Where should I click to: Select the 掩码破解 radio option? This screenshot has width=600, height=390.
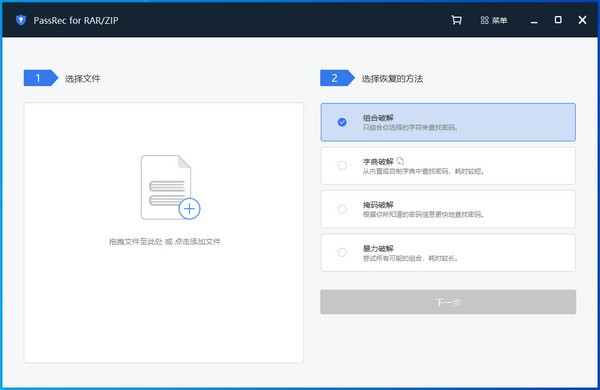342,209
